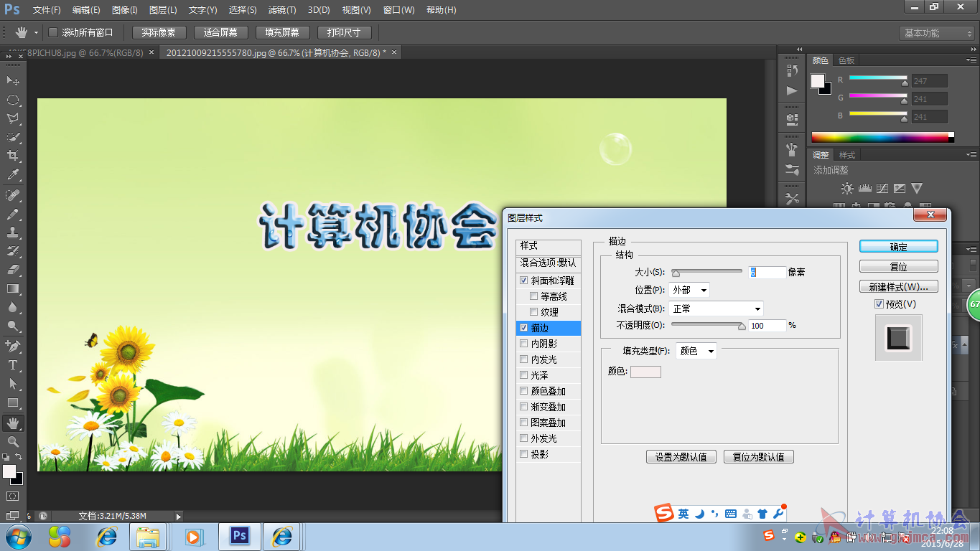
Task: Select the Path Selection tool
Action: pos(13,384)
